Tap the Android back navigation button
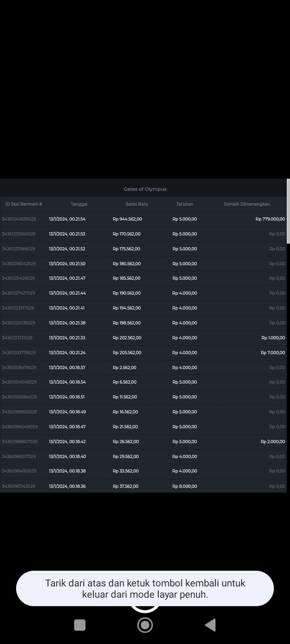The image size is (290, 644). pyautogui.click(x=210, y=625)
